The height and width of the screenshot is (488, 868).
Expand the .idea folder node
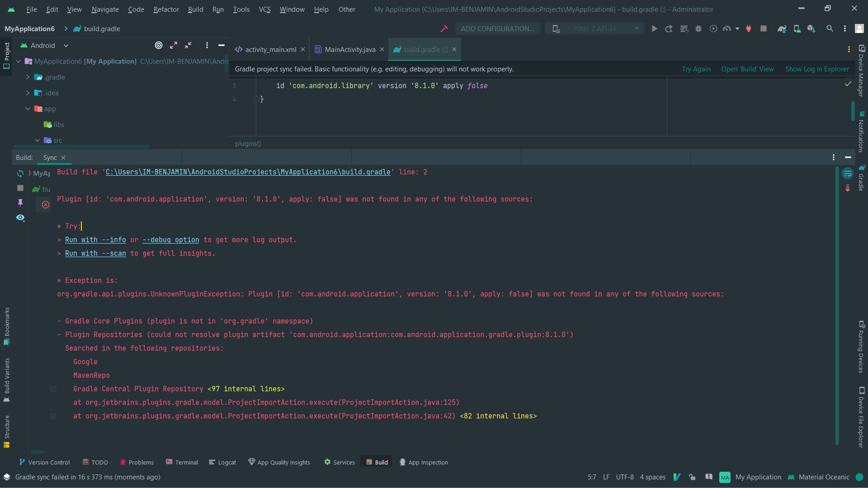point(28,93)
